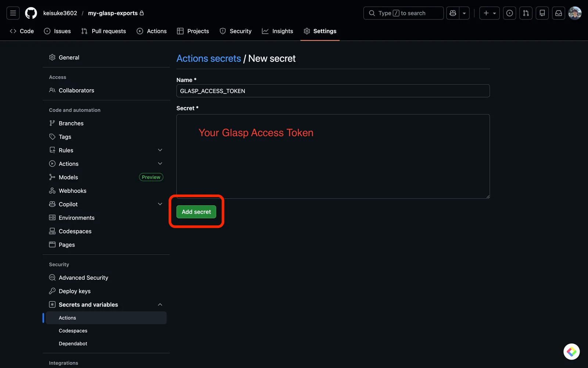This screenshot has width=588, height=368.
Task: Click the Secret value text area
Action: coord(333,156)
